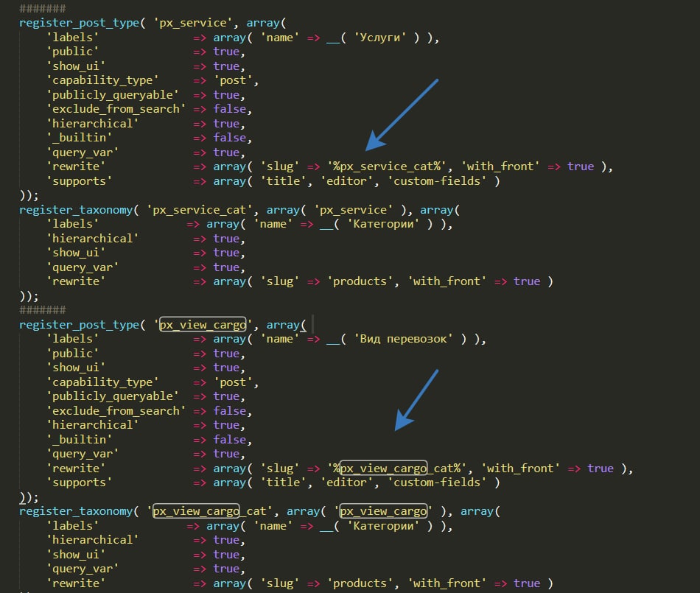Click 'labels' key on the 'Вид перевозок' line
Viewport: 700px width, 593px height.
(72, 339)
